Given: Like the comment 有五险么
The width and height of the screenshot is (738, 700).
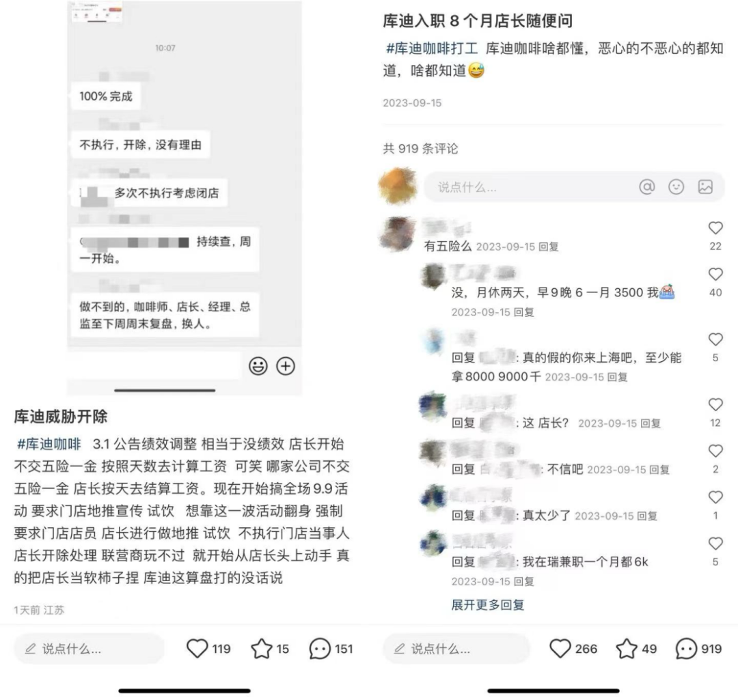Looking at the screenshot, I should coord(715,228).
